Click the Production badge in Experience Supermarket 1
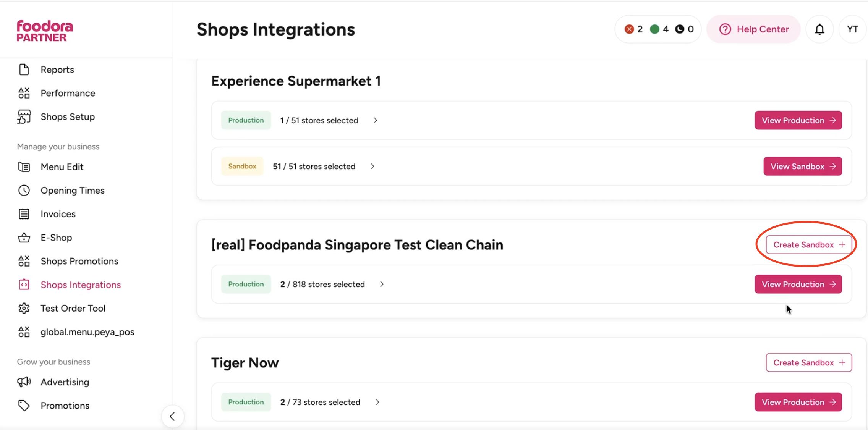 point(246,120)
